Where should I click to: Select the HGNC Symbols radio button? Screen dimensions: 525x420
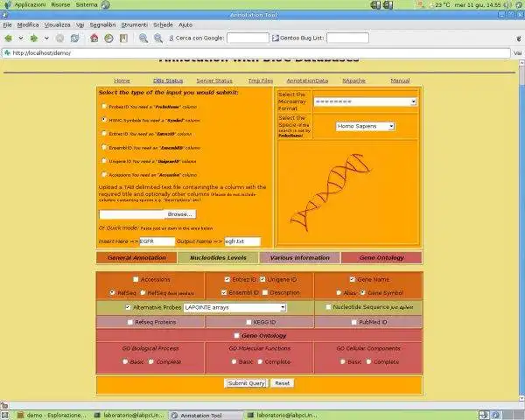pyautogui.click(x=104, y=120)
